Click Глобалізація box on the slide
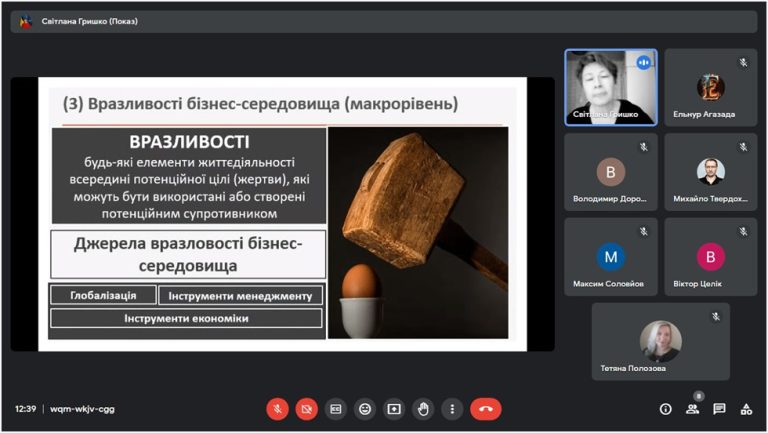The image size is (768, 433). point(103,295)
